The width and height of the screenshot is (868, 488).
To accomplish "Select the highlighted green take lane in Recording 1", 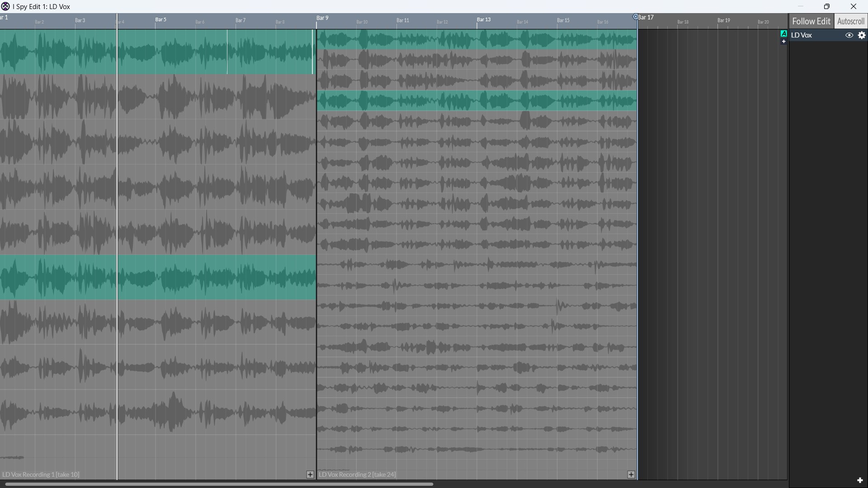I will (158, 277).
